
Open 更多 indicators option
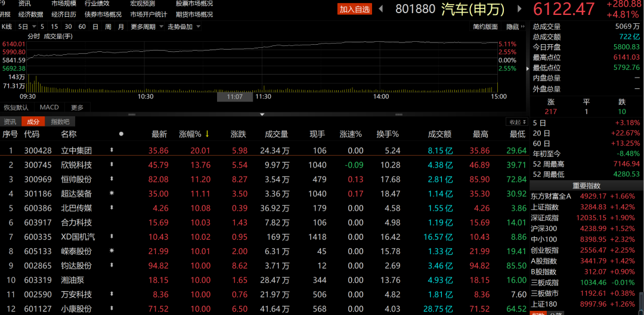click(x=77, y=107)
